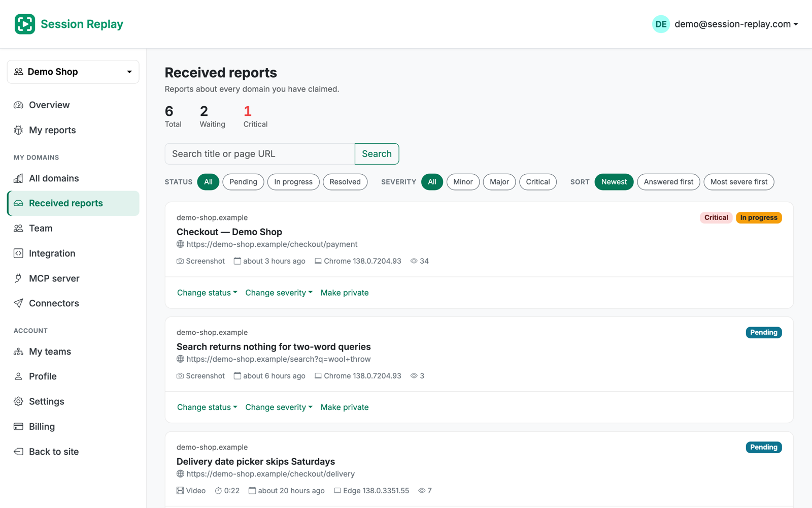812x508 pixels.
Task: Click laptop icon beside Edge 138.0.3351.55
Action: [337, 491]
